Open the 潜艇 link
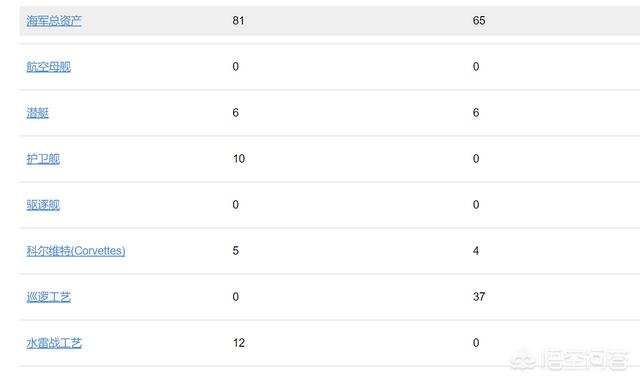Image resolution: width=640 pixels, height=382 pixels. [38, 113]
